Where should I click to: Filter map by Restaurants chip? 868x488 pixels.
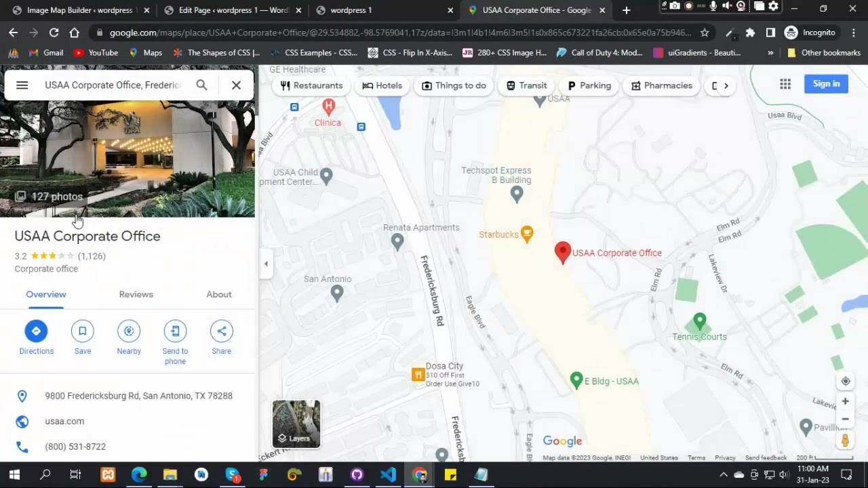click(x=311, y=85)
